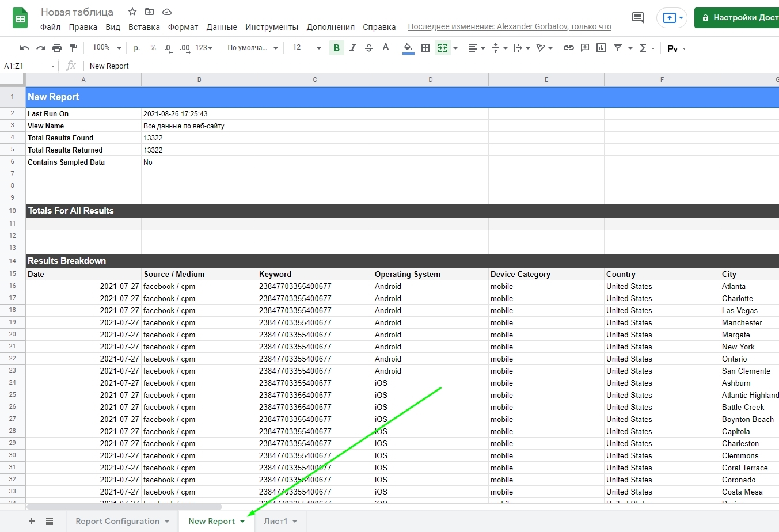Open the Дополнения menu
Screen dimensions: 779x532
(x=330, y=27)
